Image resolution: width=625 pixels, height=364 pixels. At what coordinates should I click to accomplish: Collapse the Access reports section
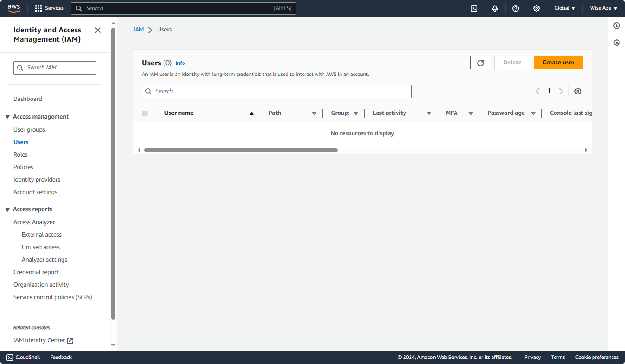pos(7,209)
